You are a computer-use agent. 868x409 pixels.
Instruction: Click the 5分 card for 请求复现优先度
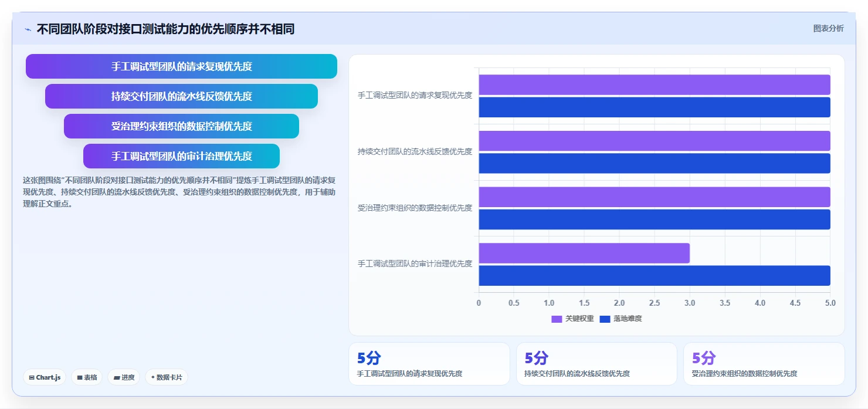(429, 364)
